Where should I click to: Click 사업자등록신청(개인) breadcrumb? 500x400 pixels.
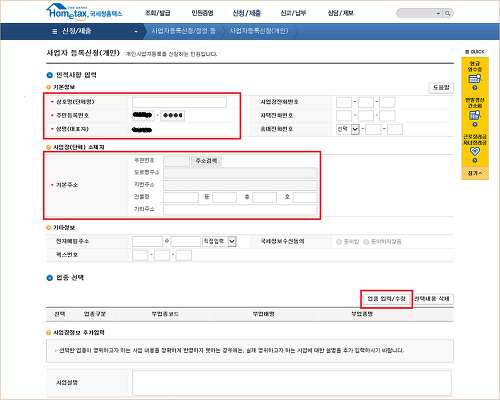(259, 31)
